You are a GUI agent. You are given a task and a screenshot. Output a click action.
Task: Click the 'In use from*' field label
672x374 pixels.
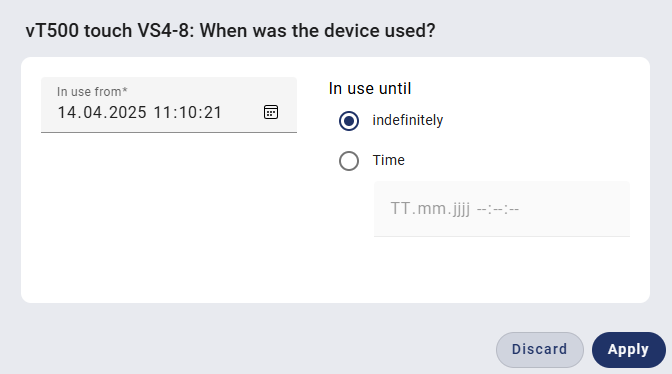coord(92,92)
